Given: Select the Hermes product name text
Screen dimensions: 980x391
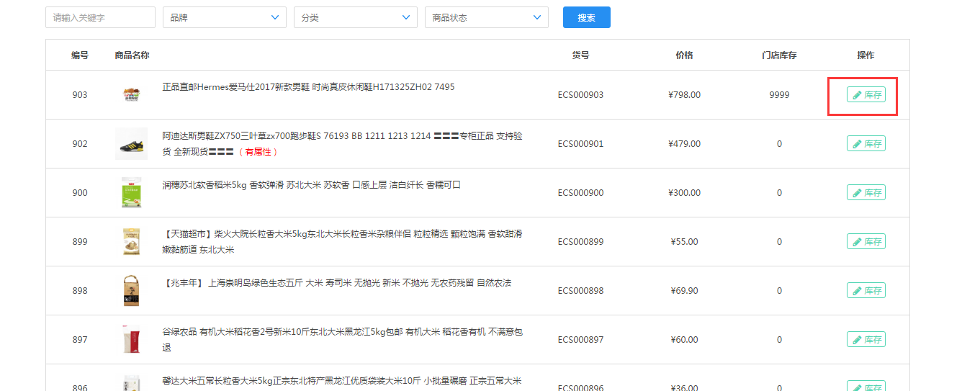Looking at the screenshot, I should [308, 87].
